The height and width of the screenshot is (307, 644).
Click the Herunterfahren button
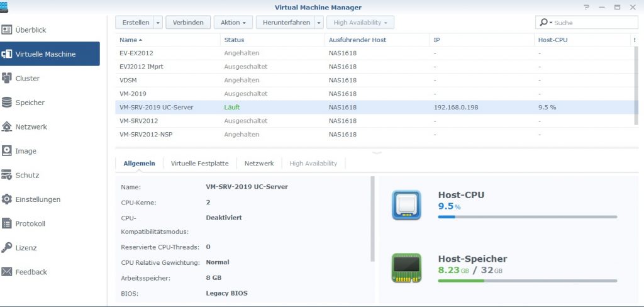coord(286,23)
